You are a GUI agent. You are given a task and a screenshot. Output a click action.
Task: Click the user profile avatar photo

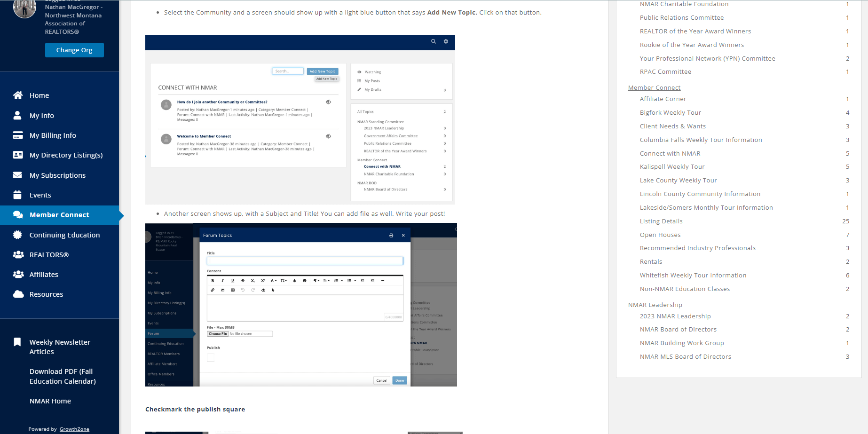pyautogui.click(x=24, y=8)
